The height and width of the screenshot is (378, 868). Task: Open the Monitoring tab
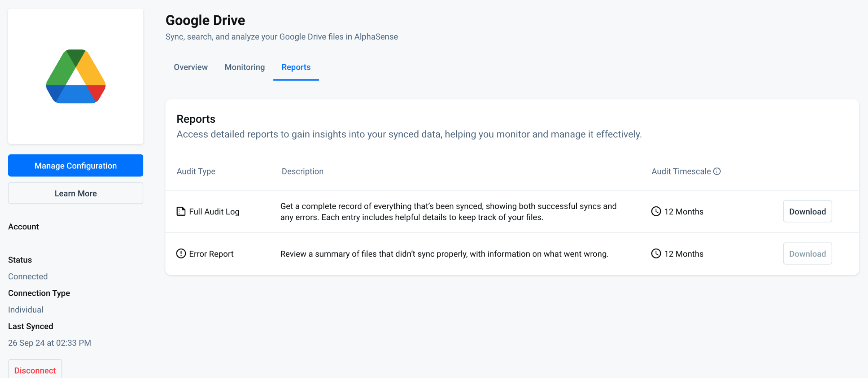coord(245,67)
